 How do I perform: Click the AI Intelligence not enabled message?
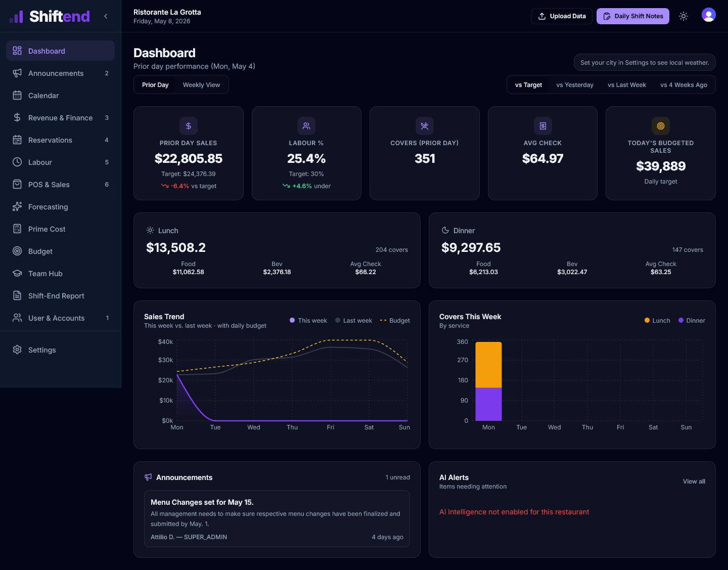[x=514, y=512]
